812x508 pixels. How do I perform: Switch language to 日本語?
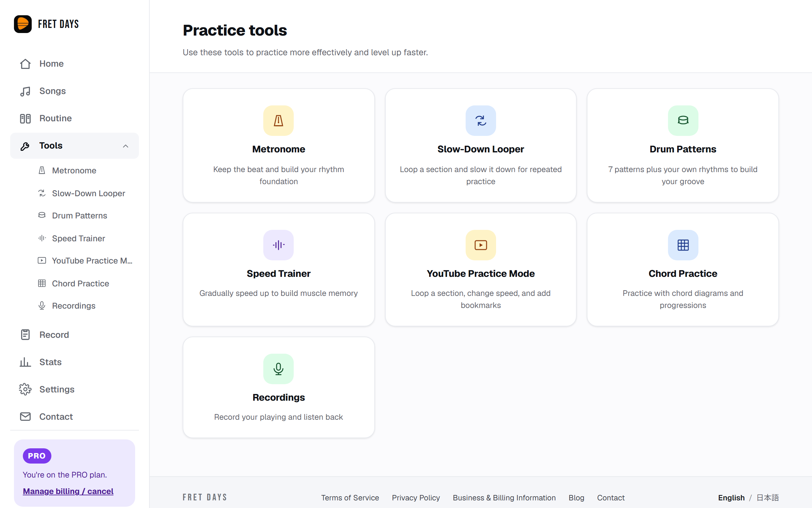click(x=767, y=498)
